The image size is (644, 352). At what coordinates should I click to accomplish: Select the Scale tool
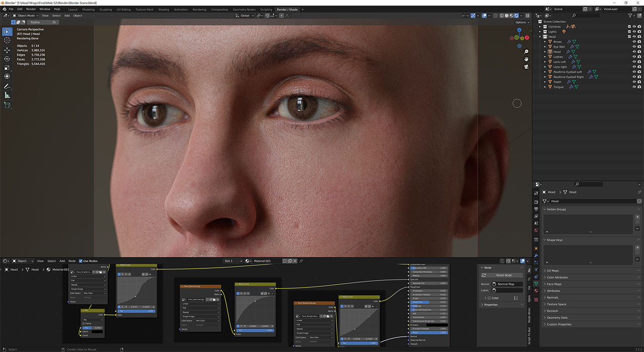tap(7, 67)
